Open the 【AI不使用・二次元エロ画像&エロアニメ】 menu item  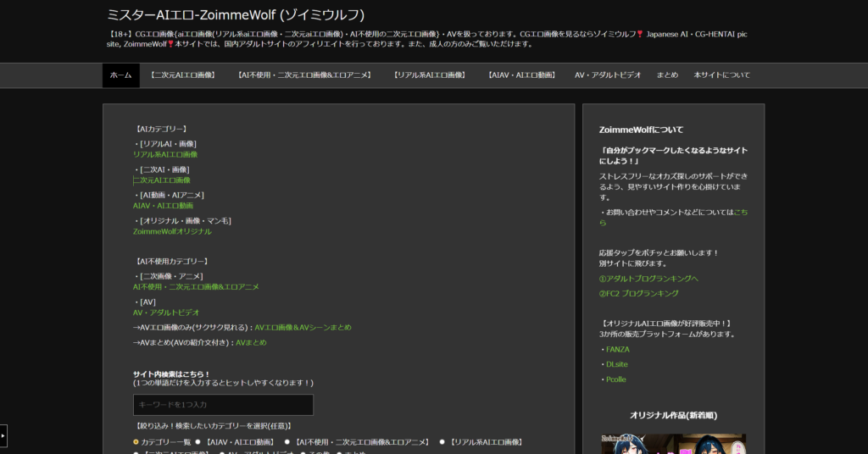[x=304, y=75]
